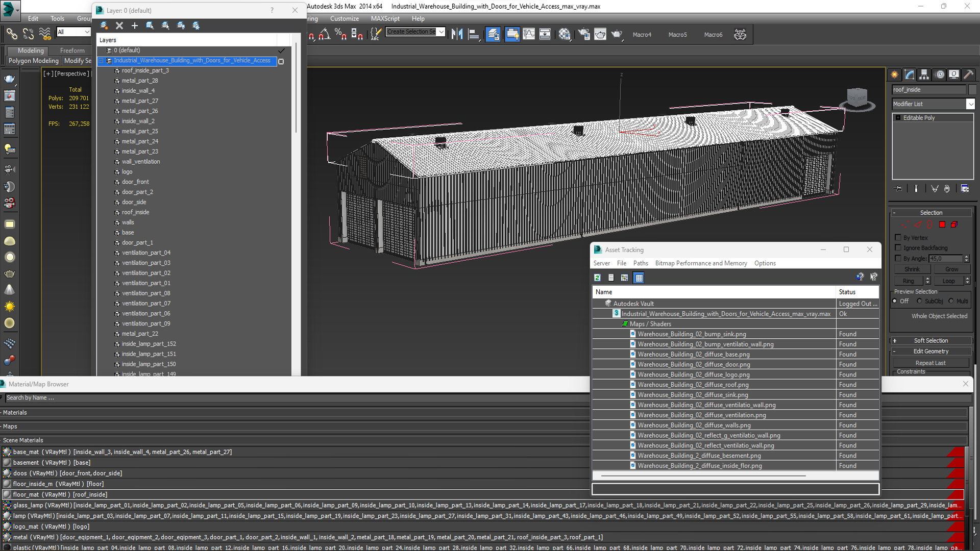Toggle the Scene Explorer ribbon icon
980x551 pixels.
point(512,34)
